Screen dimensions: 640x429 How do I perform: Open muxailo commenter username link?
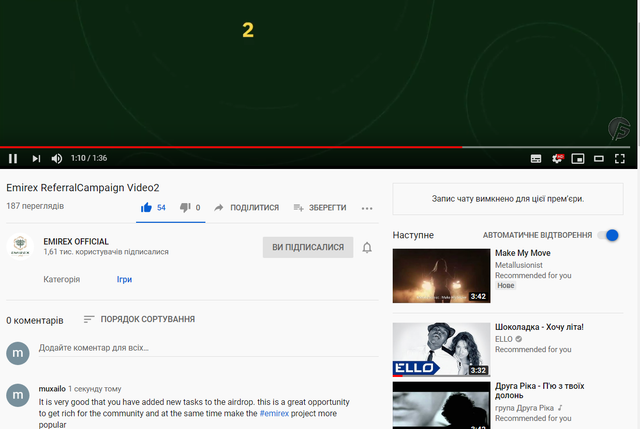tap(52, 389)
